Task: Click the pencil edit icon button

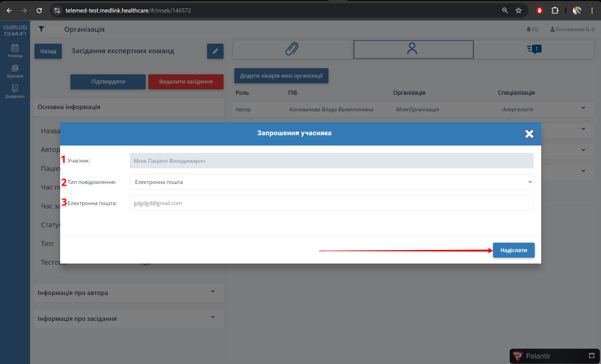Action: pyautogui.click(x=215, y=51)
